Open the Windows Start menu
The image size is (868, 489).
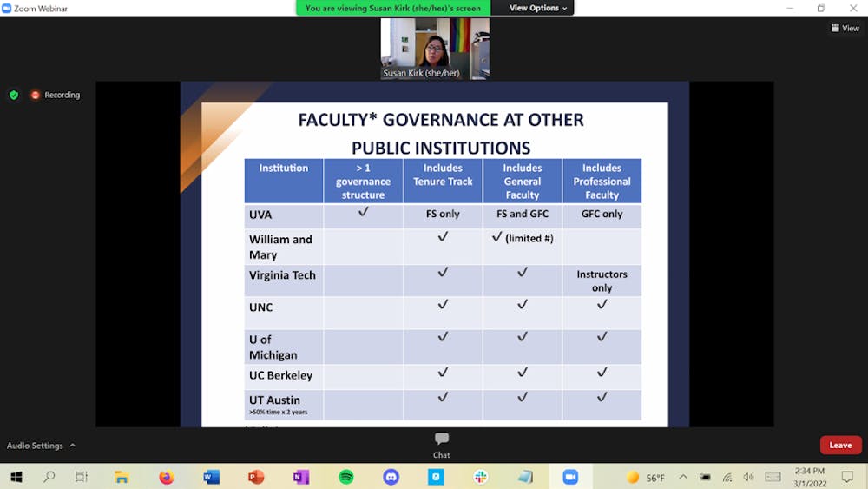click(x=16, y=477)
